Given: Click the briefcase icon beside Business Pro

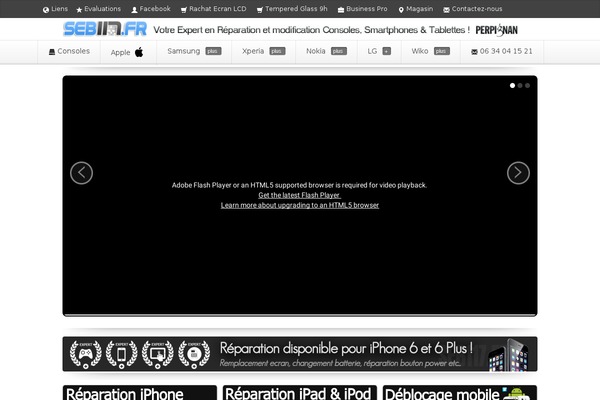Looking at the screenshot, I should coord(341,10).
